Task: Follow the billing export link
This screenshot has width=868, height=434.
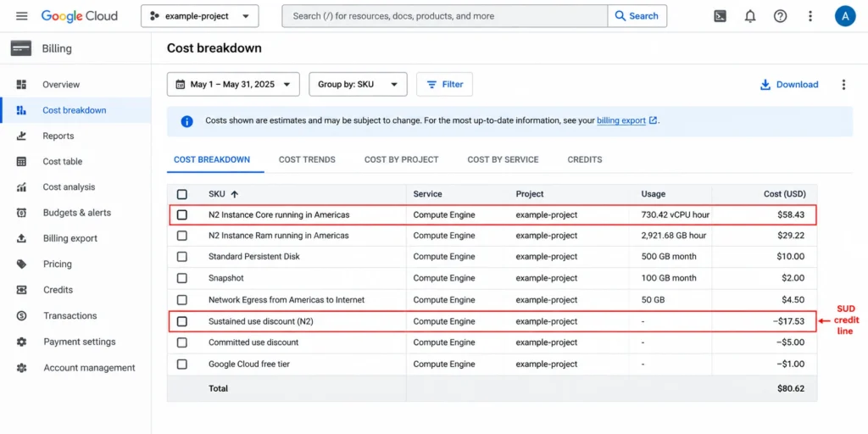Action: click(621, 120)
